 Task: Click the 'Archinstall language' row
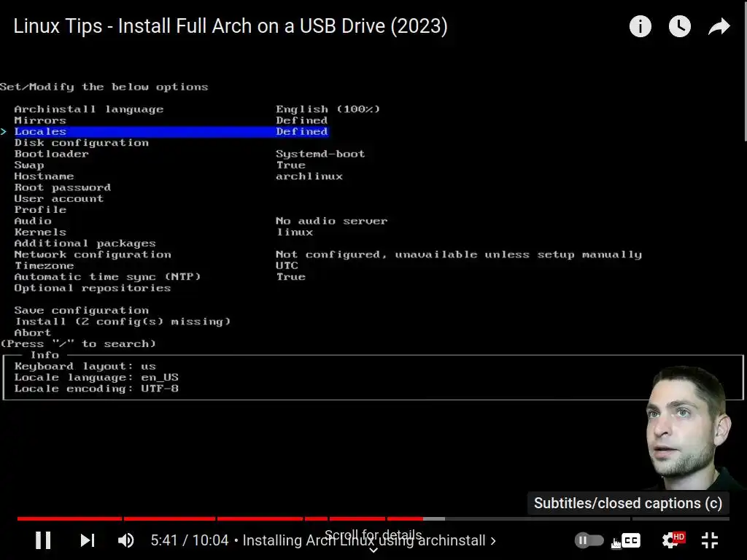pos(197,109)
